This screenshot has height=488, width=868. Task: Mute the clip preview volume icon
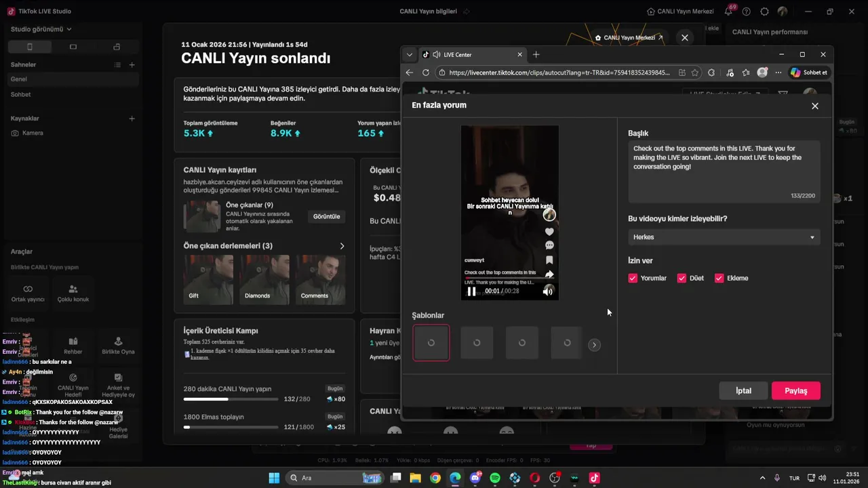pos(548,291)
